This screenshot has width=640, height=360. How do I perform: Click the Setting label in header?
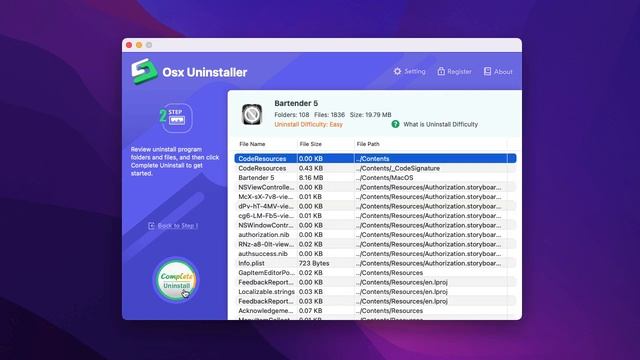click(415, 71)
